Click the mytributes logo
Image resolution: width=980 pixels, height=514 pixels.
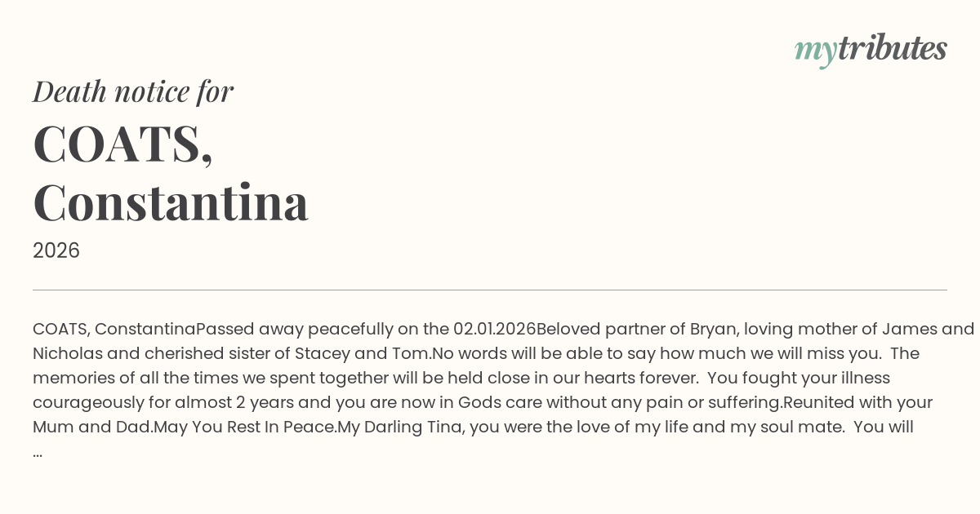[870, 49]
